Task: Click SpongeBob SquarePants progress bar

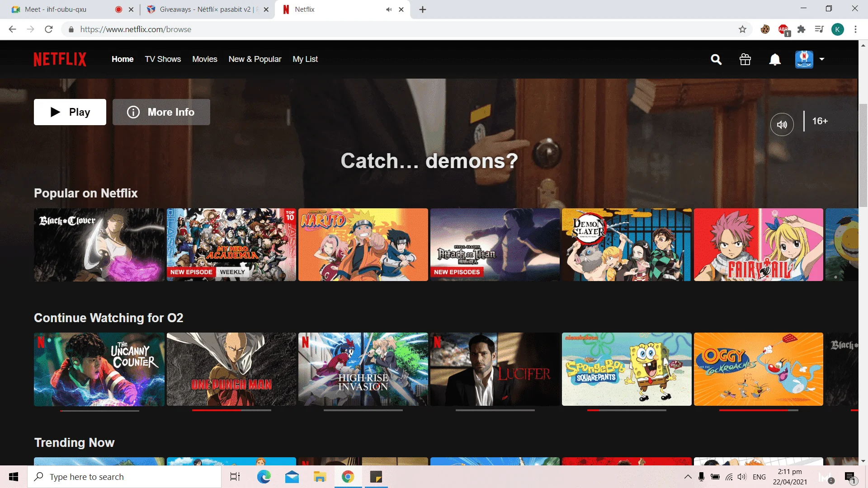Action: [627, 410]
